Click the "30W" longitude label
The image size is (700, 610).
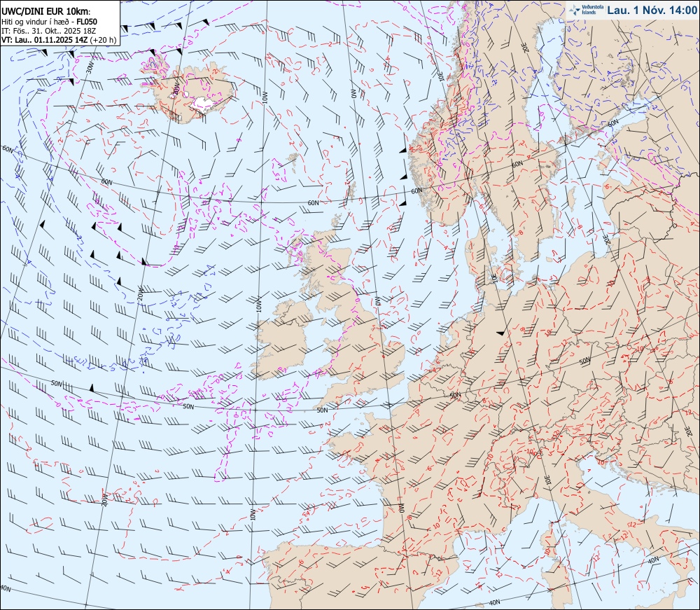pos(90,67)
